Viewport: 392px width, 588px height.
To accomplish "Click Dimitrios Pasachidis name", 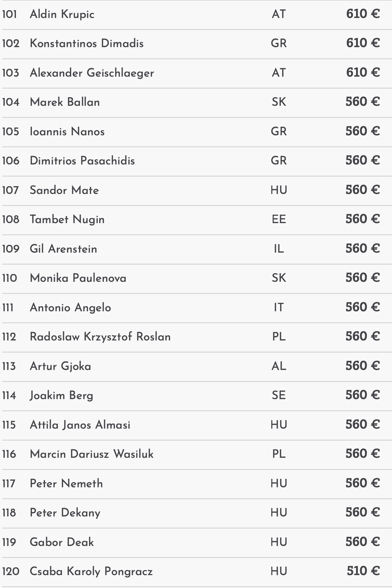I will pos(82,161).
